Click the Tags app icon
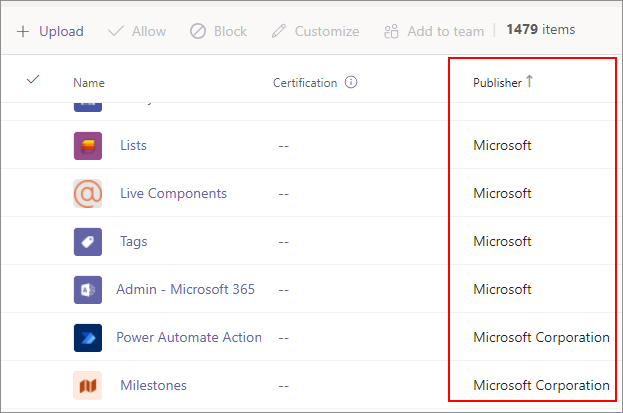This screenshot has height=413, width=623. (88, 242)
